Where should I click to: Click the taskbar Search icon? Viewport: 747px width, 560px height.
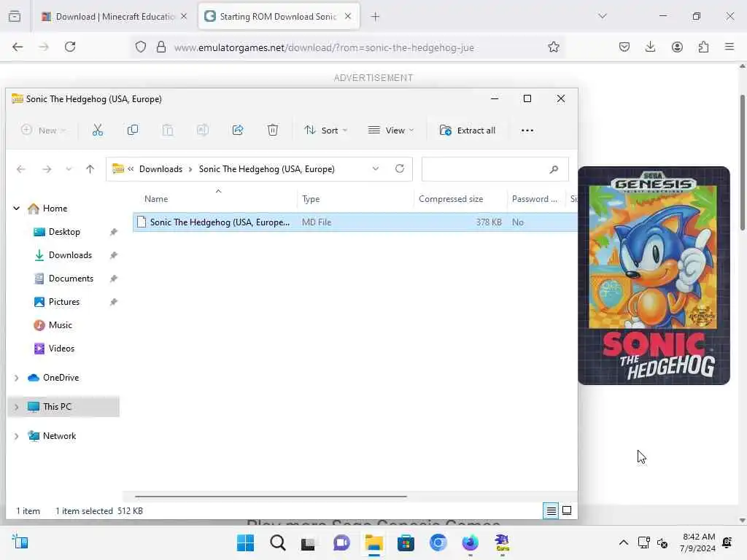[x=278, y=542]
